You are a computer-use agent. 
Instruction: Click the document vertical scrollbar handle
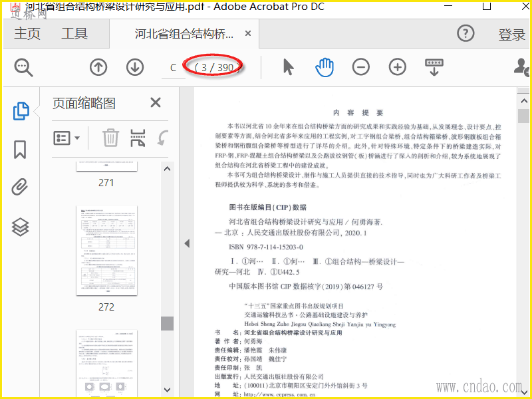click(x=524, y=116)
